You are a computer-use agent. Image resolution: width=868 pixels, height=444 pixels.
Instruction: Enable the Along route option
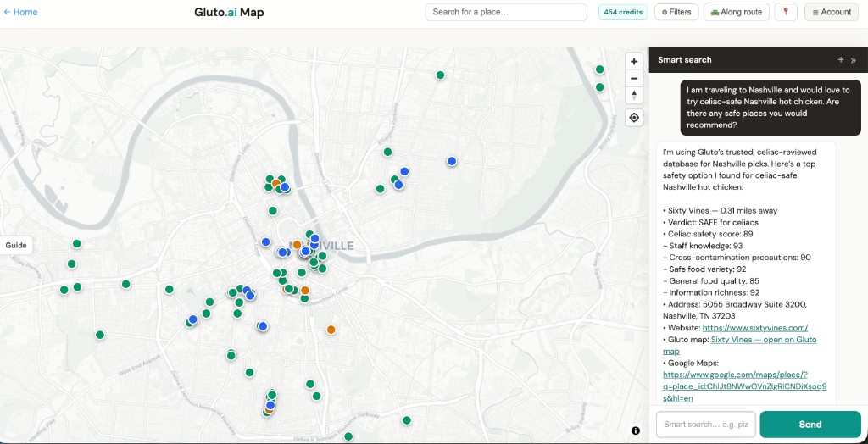coord(737,12)
